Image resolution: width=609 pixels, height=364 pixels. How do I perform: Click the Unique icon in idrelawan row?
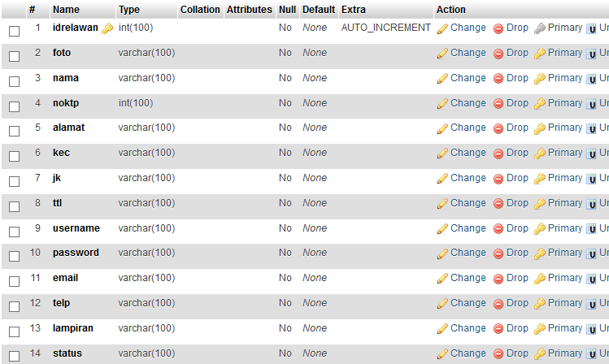(591, 28)
